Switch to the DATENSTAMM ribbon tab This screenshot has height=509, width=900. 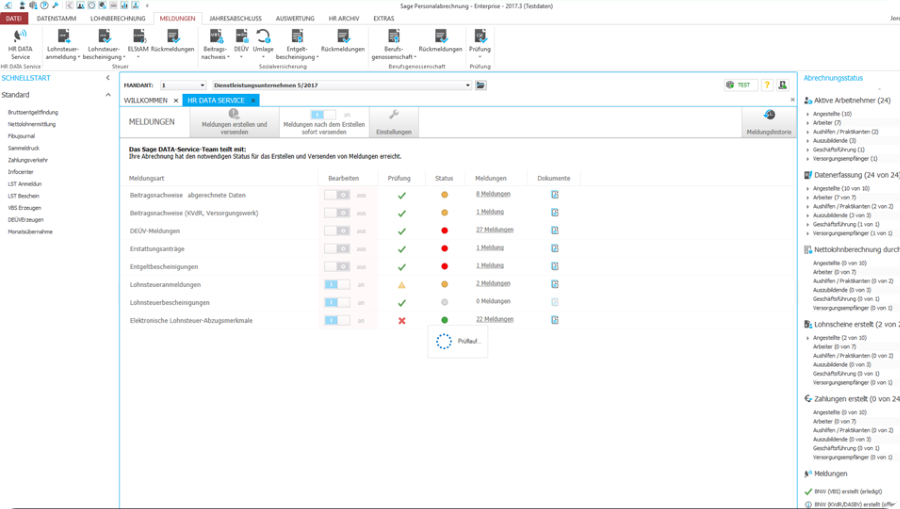[56, 18]
